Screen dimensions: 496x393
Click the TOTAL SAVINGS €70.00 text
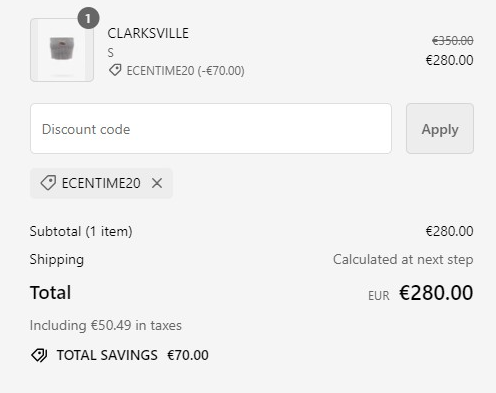click(x=133, y=355)
